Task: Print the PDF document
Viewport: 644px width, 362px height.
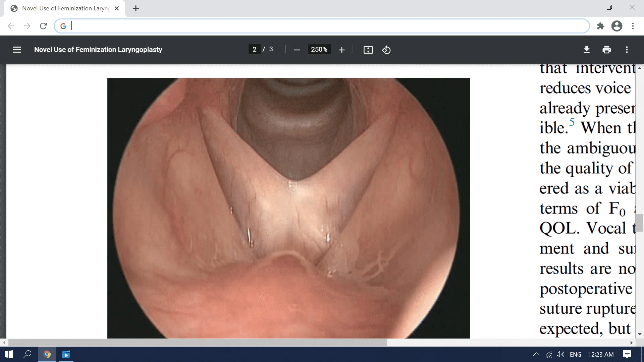Action: (606, 50)
